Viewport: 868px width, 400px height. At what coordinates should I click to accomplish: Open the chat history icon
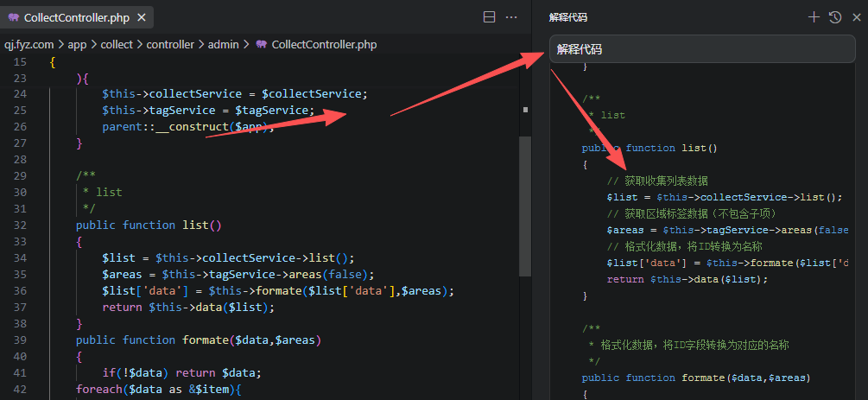click(x=835, y=18)
